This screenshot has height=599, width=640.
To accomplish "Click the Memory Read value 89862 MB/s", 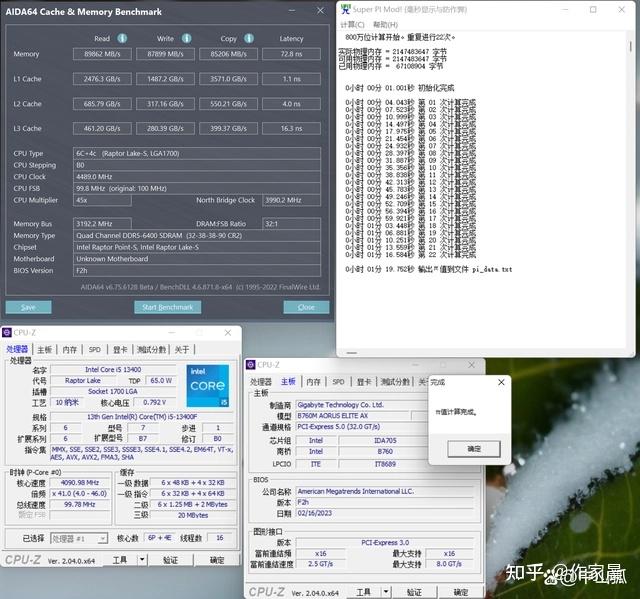I will pyautogui.click(x=102, y=54).
